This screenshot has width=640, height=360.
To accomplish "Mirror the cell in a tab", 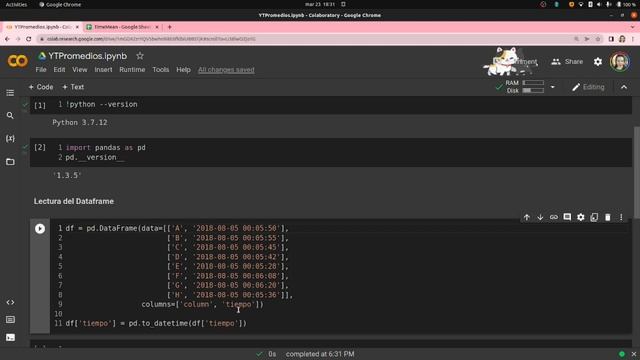I will tap(594, 218).
